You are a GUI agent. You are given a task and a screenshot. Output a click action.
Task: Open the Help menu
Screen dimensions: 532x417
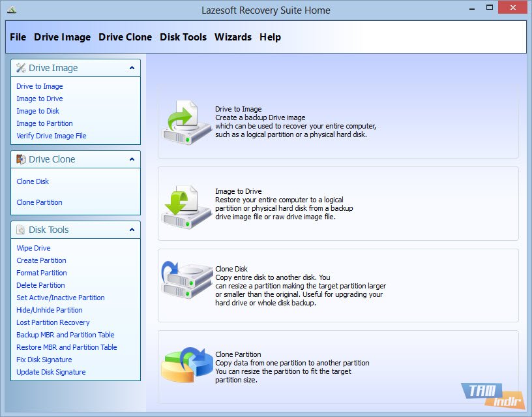click(x=270, y=37)
